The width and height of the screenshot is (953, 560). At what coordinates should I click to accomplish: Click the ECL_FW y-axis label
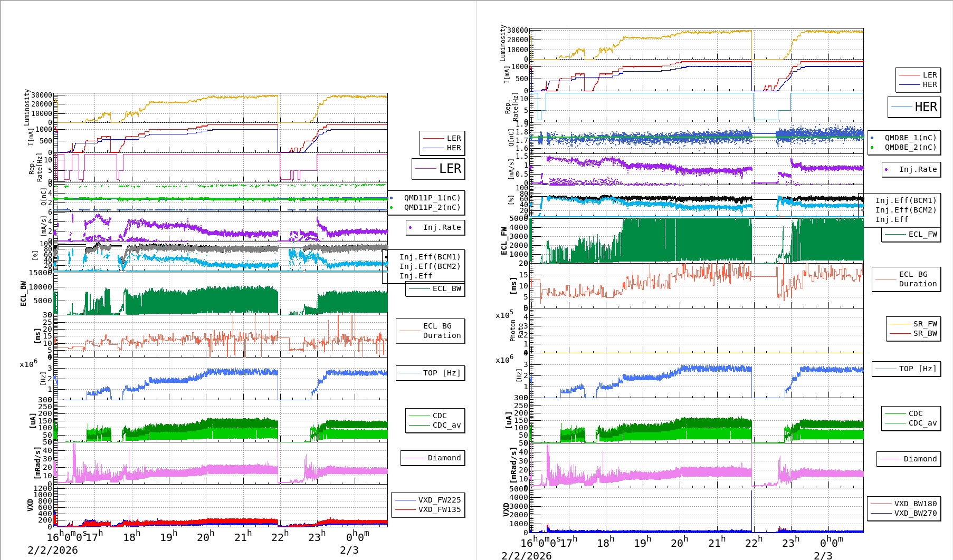click(x=504, y=241)
